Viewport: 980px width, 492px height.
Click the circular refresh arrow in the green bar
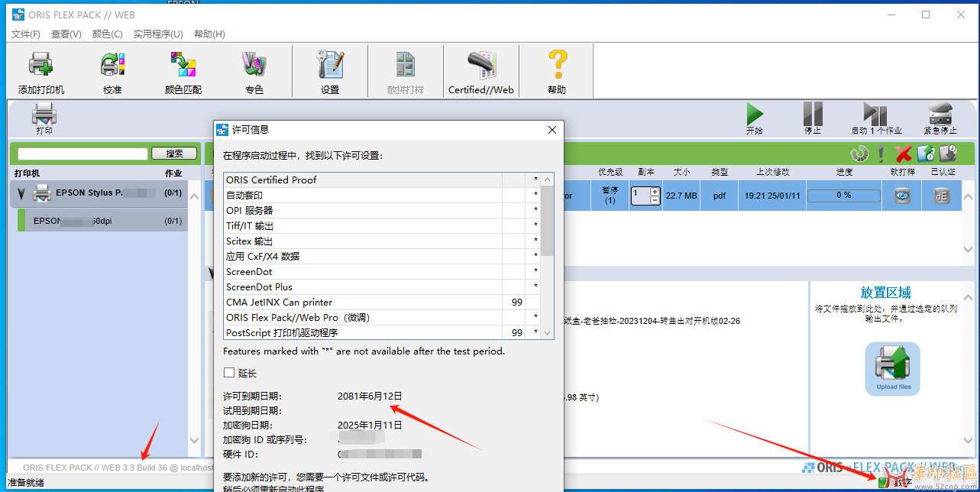tap(859, 154)
